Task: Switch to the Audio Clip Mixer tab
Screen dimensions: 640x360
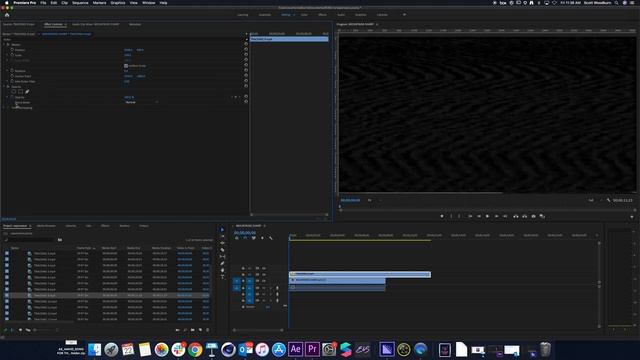Action: click(x=96, y=24)
